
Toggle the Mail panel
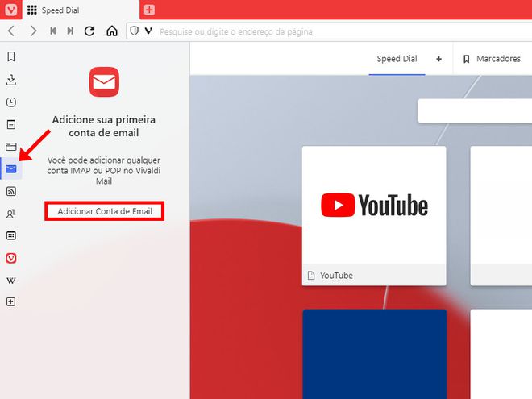(10, 168)
